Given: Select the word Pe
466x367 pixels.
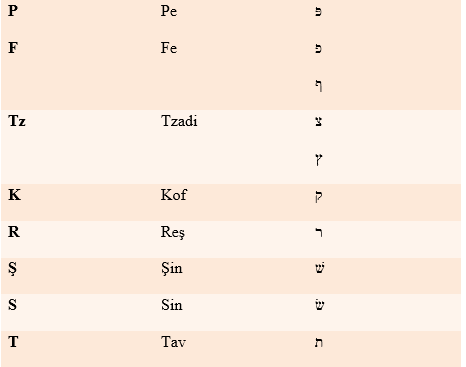Looking at the screenshot, I should (169, 11).
